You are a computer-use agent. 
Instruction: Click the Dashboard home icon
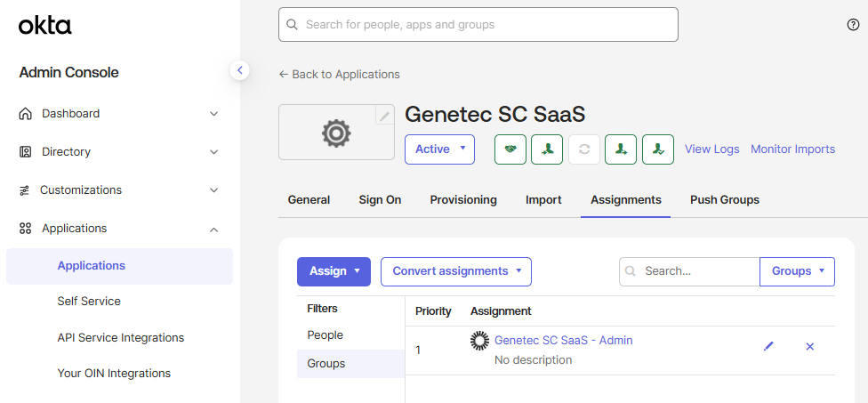point(26,114)
